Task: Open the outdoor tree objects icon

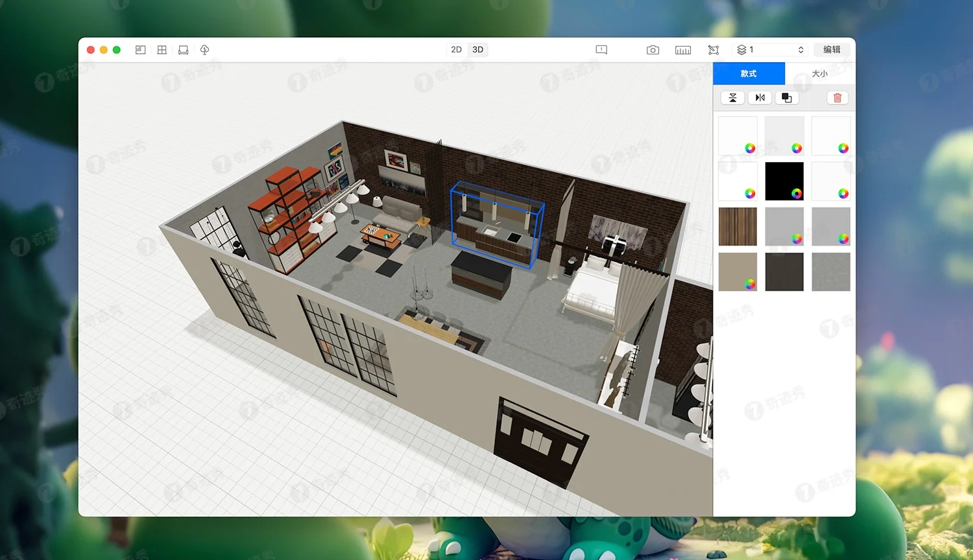Action: pyautogui.click(x=205, y=50)
